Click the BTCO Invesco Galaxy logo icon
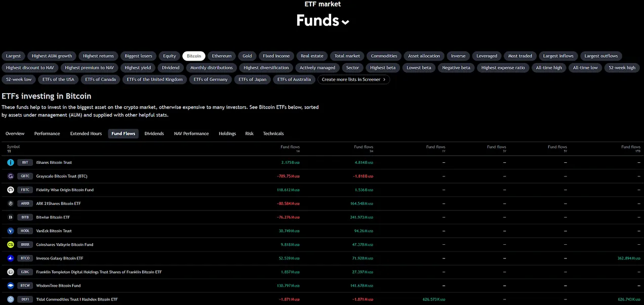 point(11,258)
